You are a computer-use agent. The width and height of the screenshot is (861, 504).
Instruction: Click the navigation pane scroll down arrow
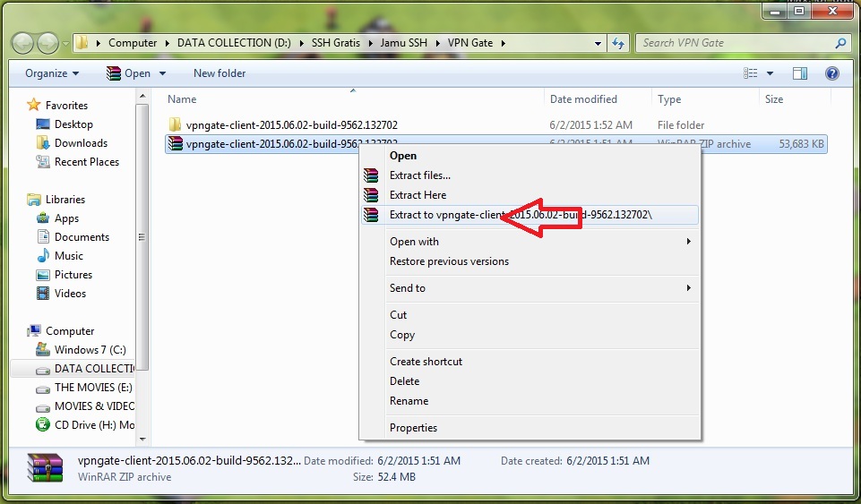tap(142, 440)
